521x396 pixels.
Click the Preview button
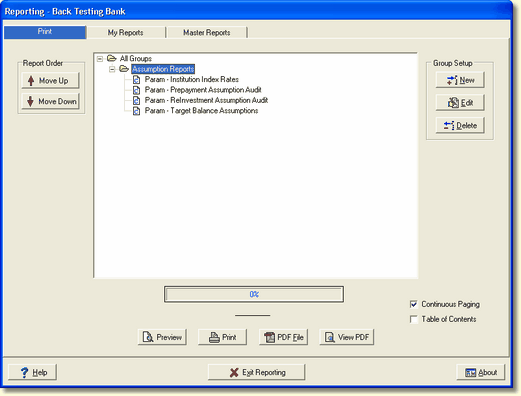[x=162, y=337]
